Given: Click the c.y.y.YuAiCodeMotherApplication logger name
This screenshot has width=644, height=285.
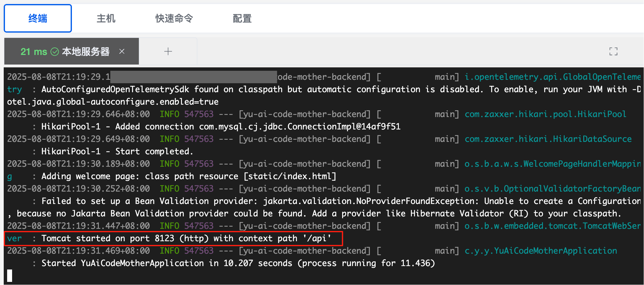Looking at the screenshot, I should [x=540, y=251].
